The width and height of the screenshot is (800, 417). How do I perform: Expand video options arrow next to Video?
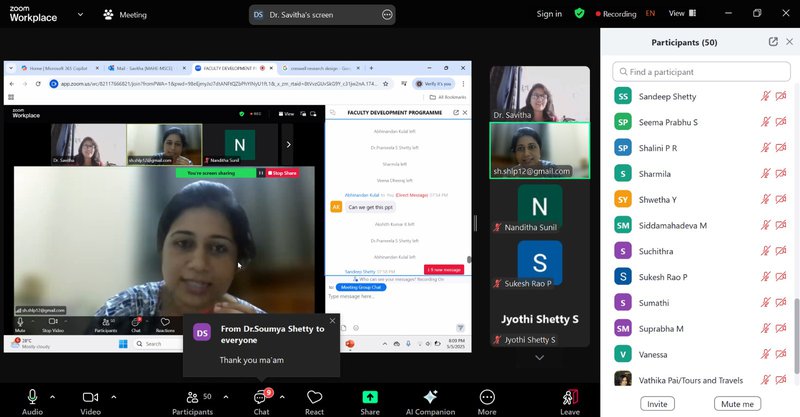click(x=113, y=397)
